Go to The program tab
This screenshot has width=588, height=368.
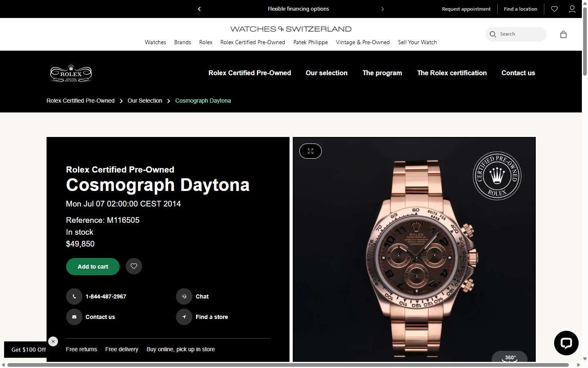tap(382, 73)
